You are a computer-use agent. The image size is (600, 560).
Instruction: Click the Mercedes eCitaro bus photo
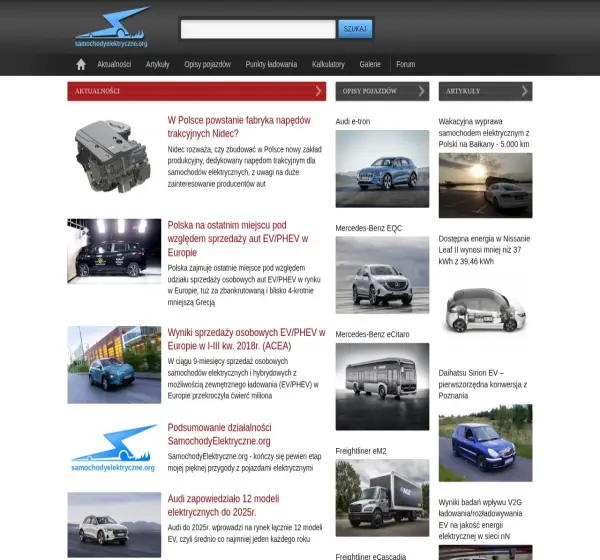(x=382, y=387)
